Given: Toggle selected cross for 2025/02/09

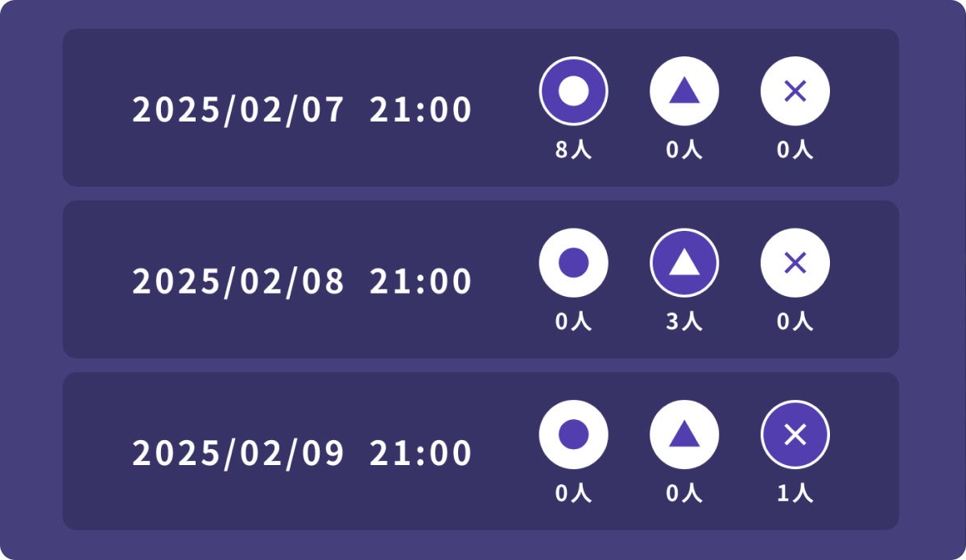Looking at the screenshot, I should (795, 434).
